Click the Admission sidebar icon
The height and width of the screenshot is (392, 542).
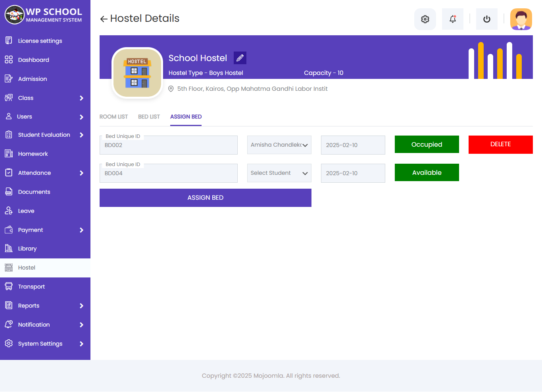click(9, 78)
